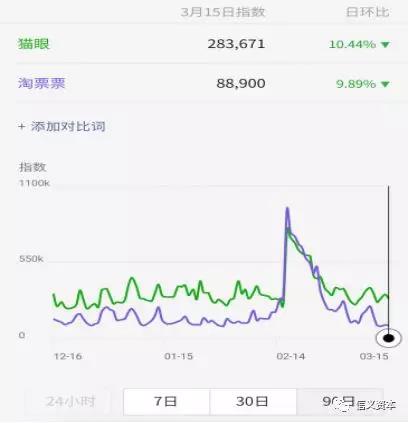
Task: Click 添加对比词 to add a comparison keyword
Action: pyautogui.click(x=68, y=127)
